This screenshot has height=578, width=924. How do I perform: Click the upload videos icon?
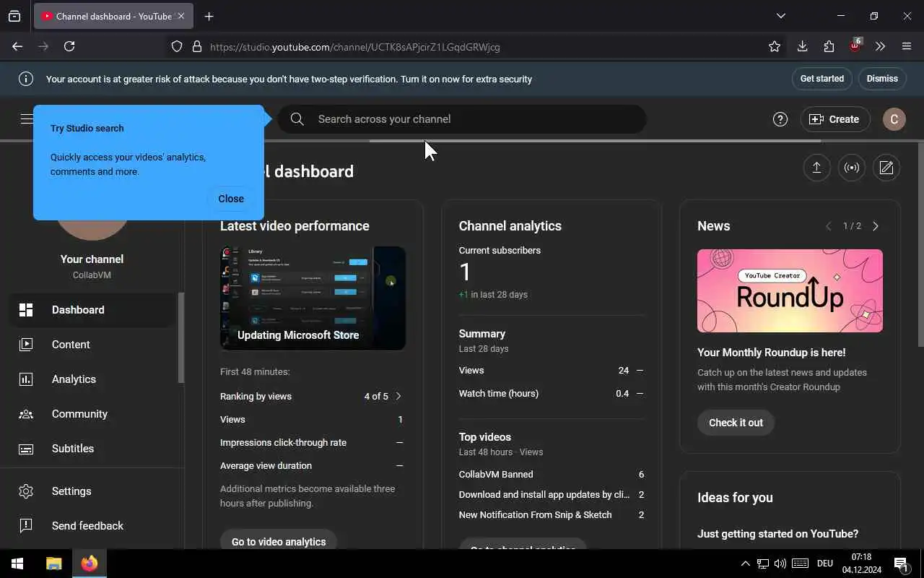816,168
